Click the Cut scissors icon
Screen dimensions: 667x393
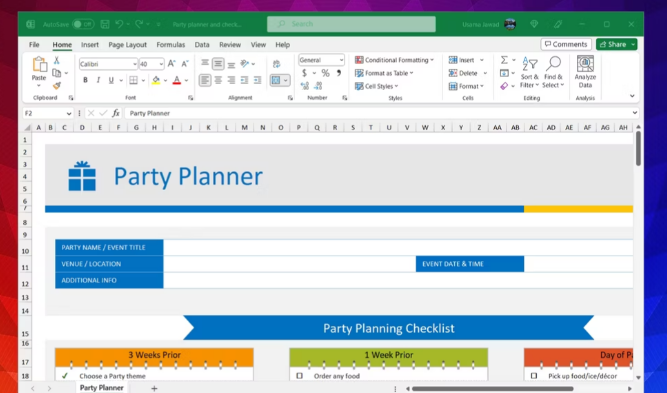point(57,60)
